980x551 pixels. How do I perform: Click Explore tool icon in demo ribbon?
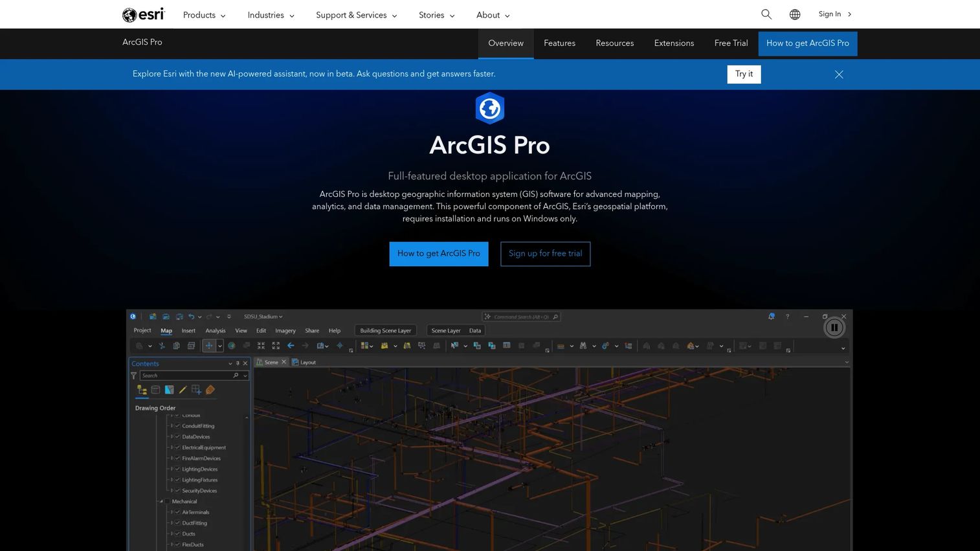[209, 346]
